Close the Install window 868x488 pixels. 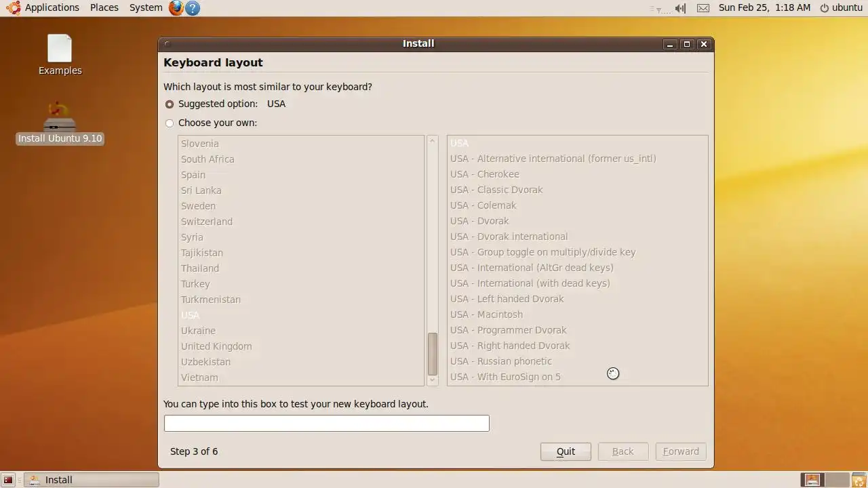tap(703, 44)
